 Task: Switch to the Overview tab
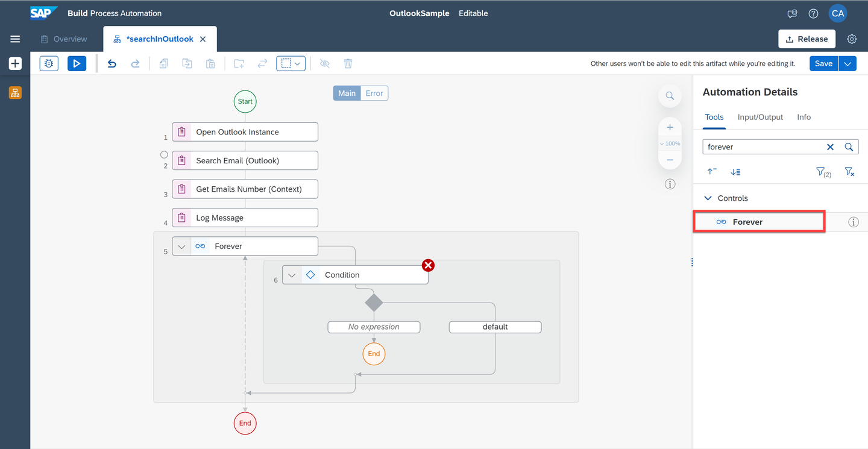tap(64, 39)
